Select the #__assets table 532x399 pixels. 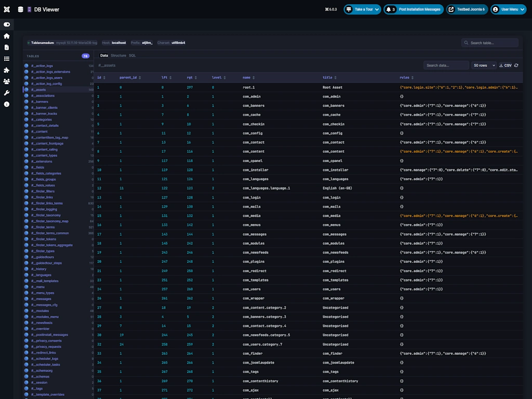coord(58,90)
